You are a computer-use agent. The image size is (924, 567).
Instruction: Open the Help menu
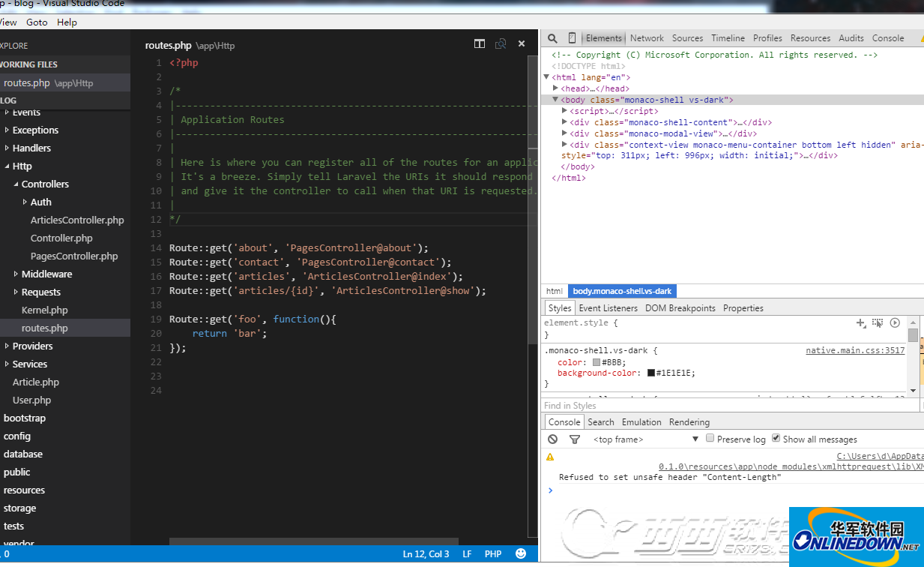[x=67, y=22]
